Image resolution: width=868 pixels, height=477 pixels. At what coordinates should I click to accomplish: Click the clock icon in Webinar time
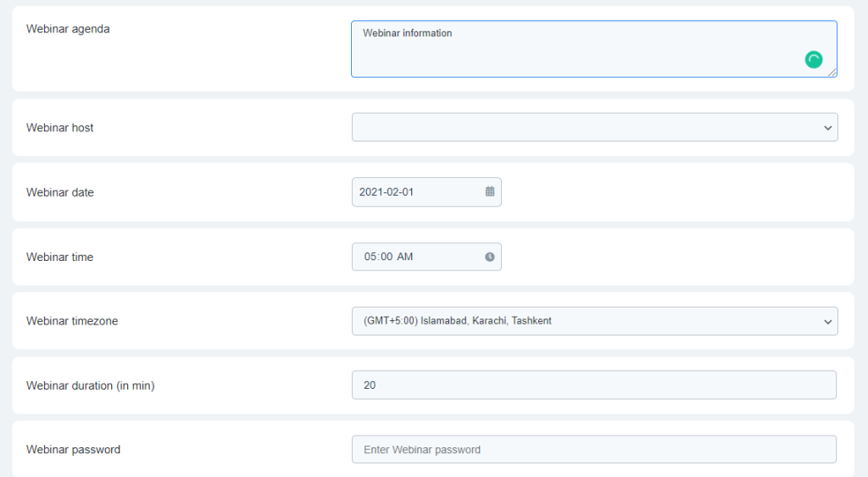pos(490,257)
